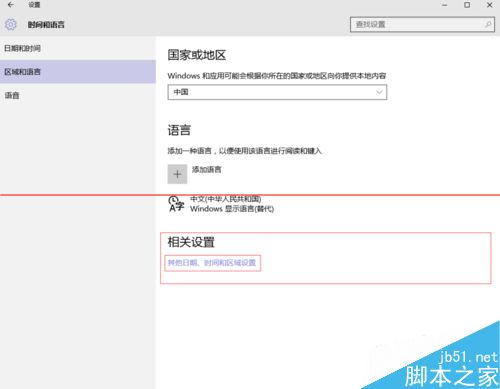Click the 相关设置 heading

click(191, 242)
